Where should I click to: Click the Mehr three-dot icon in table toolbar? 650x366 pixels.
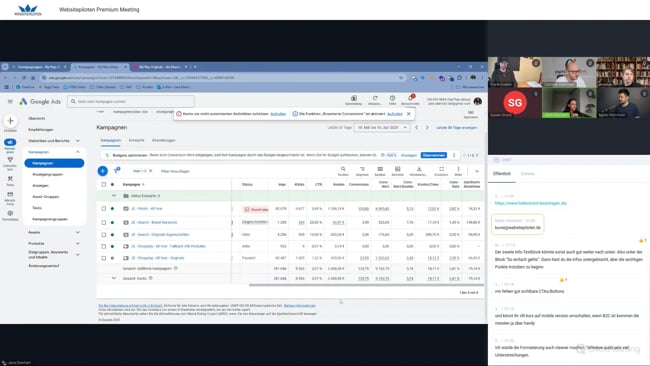tap(458, 169)
